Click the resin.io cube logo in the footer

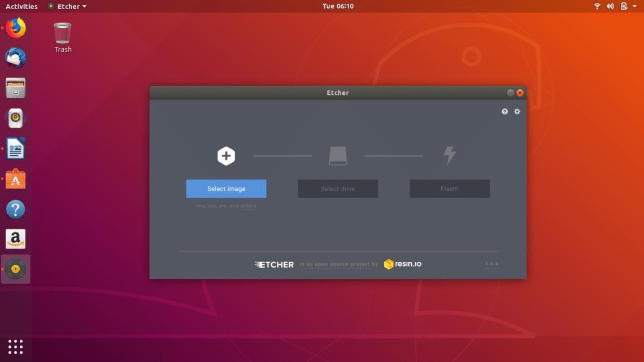point(388,264)
